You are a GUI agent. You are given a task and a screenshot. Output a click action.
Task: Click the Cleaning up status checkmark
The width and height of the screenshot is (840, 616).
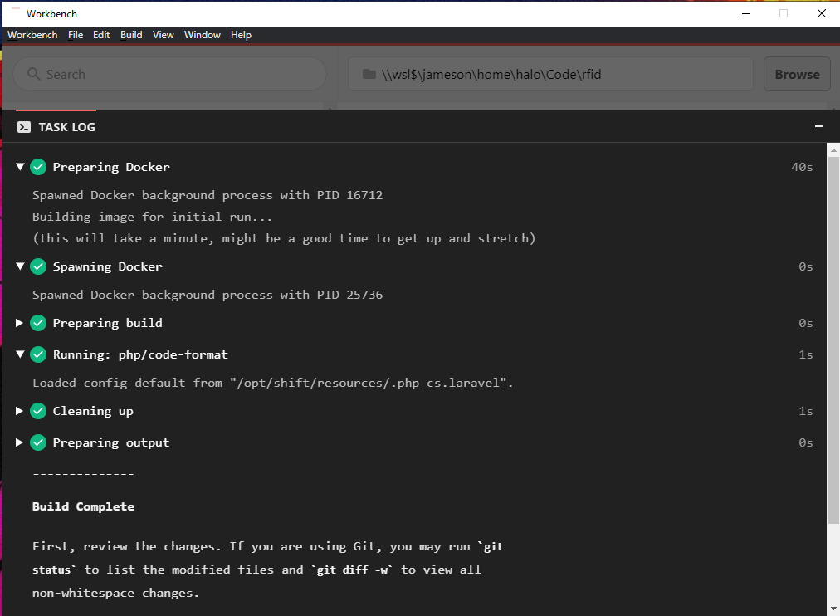tap(38, 411)
